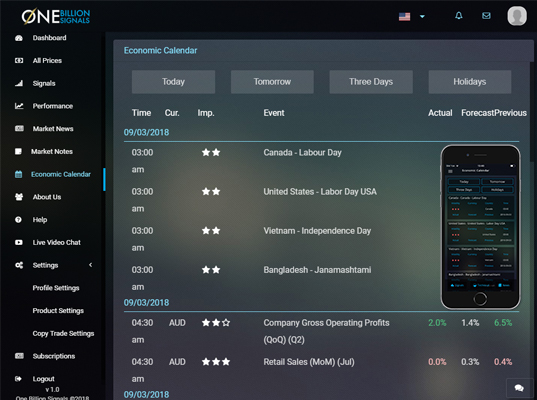537x400 pixels.
Task: Go to Dashboard menu item
Action: coord(49,38)
